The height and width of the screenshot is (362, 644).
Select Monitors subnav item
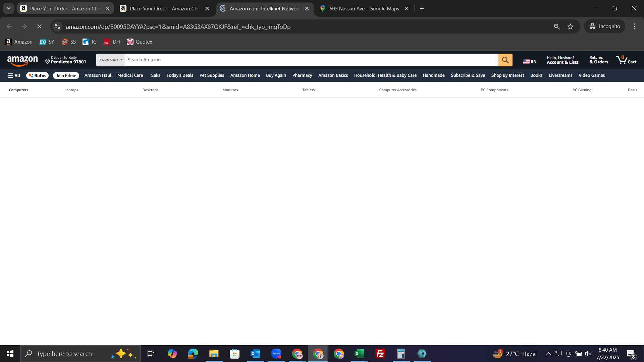[x=230, y=90]
